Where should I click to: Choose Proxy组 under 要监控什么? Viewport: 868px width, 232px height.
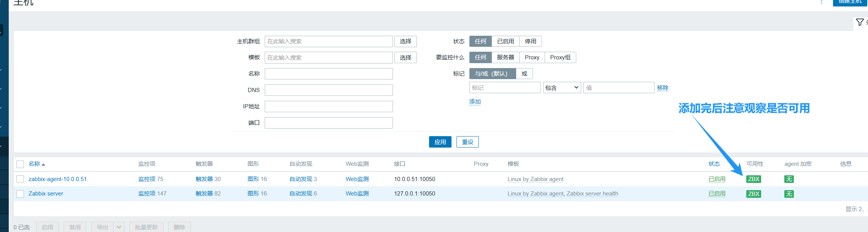click(560, 57)
